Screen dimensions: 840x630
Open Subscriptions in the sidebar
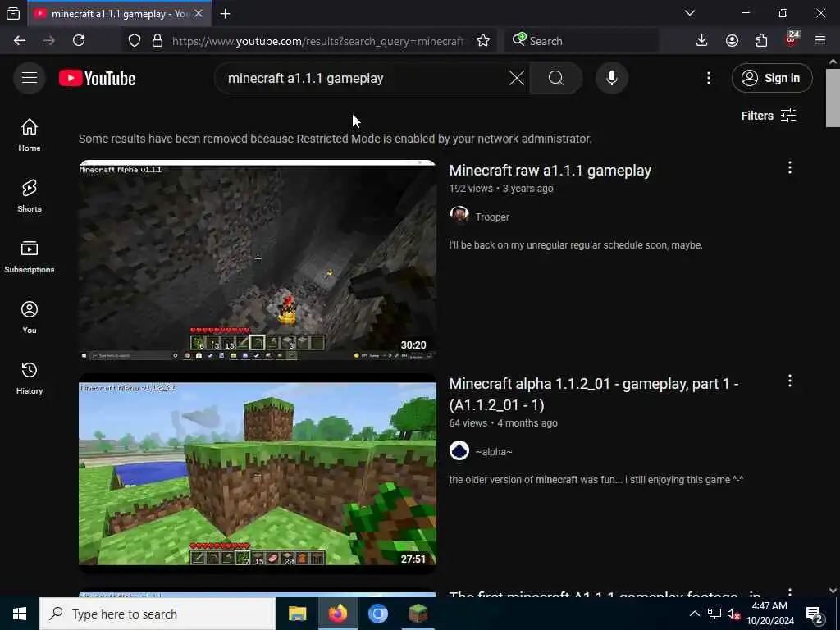tap(30, 257)
